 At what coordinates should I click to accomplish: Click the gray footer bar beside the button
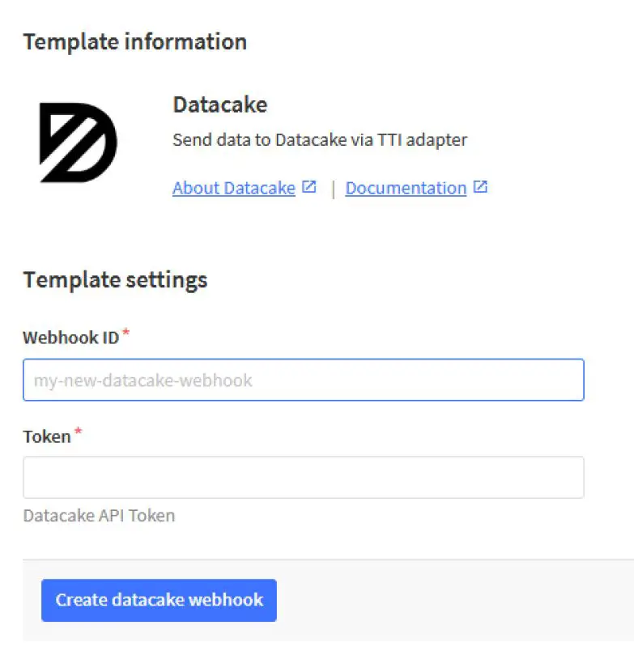click(453, 600)
